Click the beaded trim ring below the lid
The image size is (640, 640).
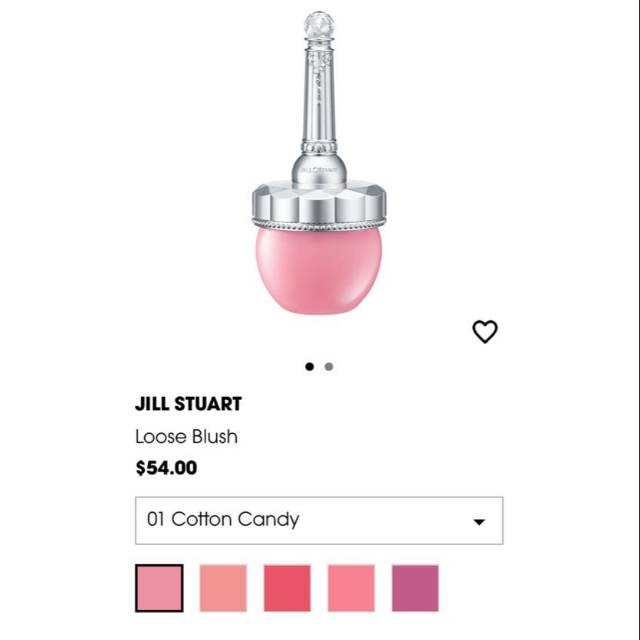tap(319, 224)
